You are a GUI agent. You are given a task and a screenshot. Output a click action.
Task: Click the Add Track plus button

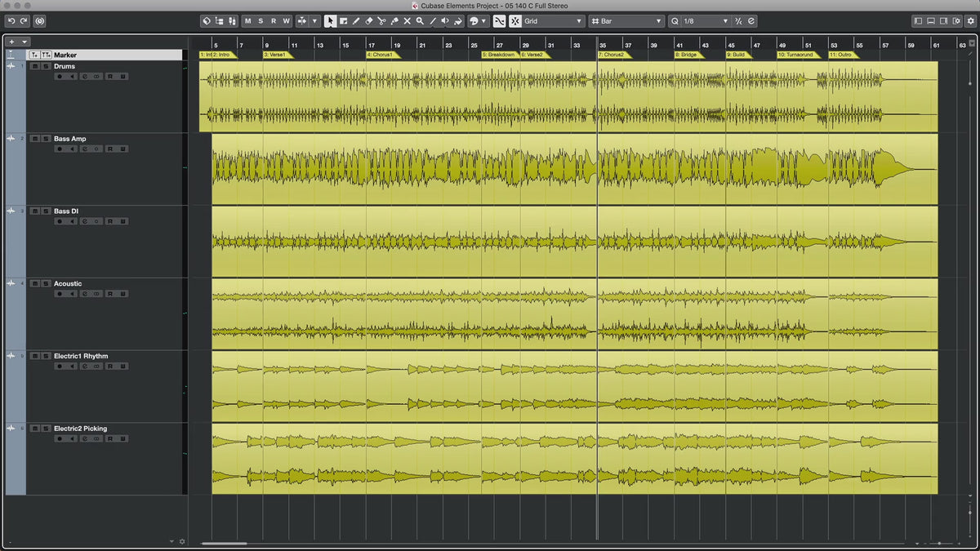click(11, 41)
